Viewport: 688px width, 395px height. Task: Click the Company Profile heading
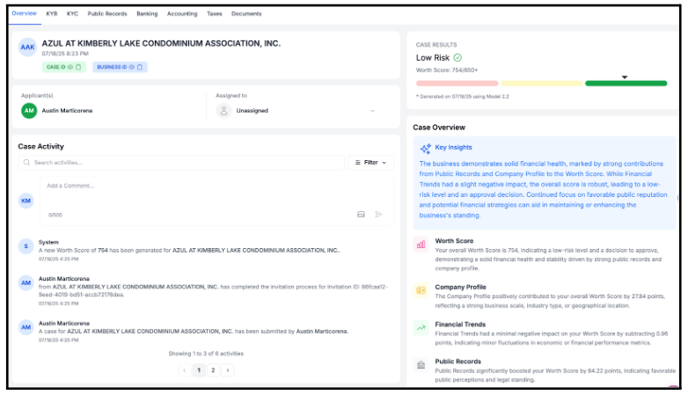(460, 287)
